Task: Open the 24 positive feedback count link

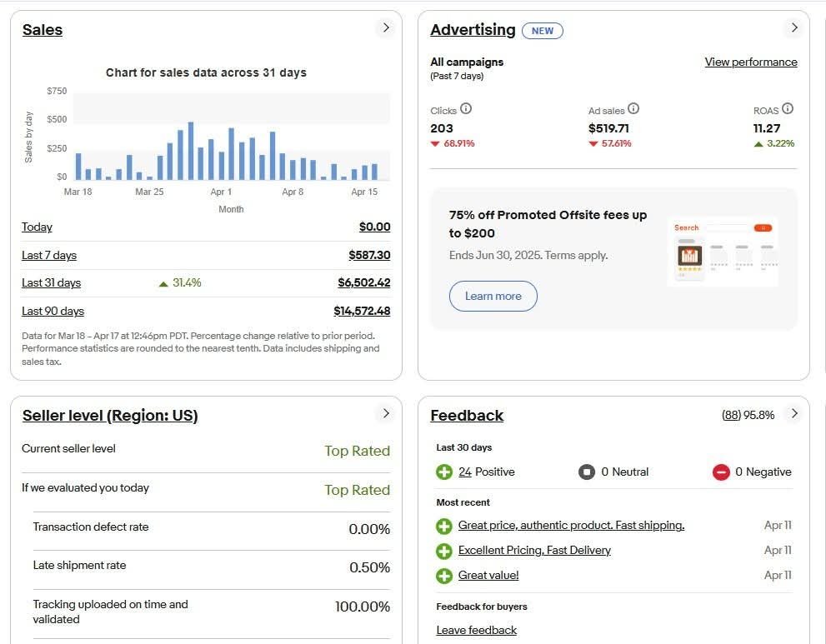Action: (464, 472)
